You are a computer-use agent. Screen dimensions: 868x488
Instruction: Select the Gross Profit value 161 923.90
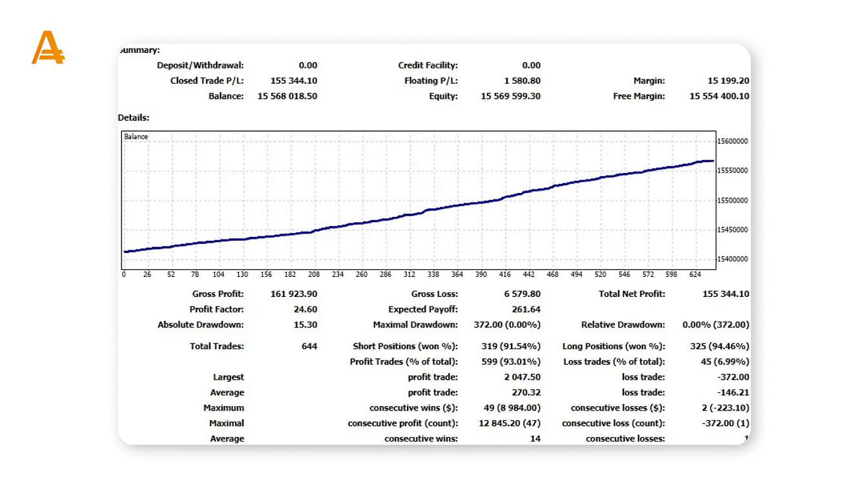tap(294, 294)
